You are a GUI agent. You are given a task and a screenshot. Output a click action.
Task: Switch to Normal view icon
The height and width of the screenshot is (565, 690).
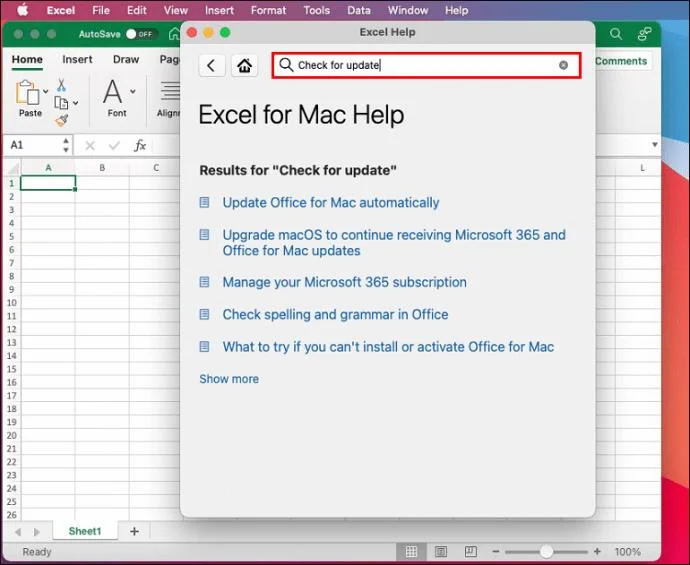pos(411,551)
